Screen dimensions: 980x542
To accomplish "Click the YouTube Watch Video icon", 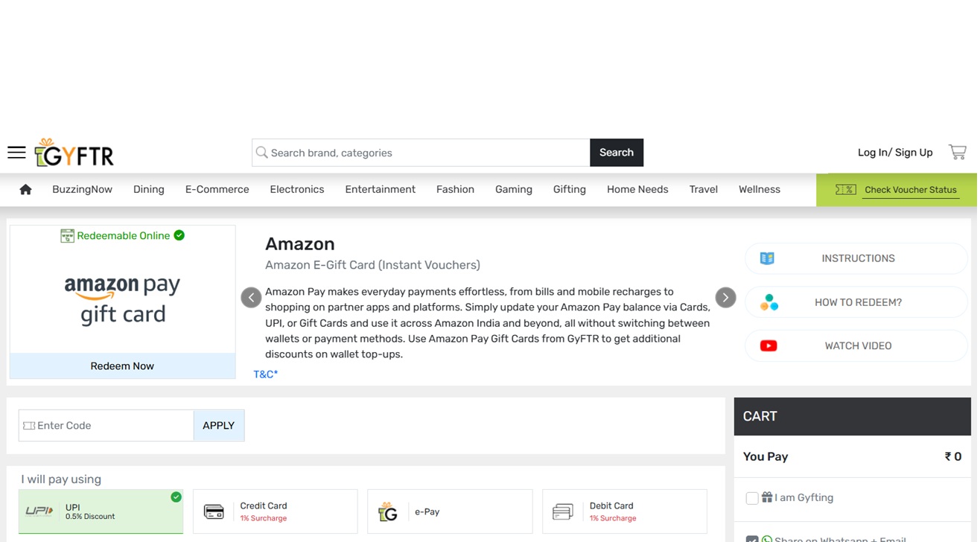I will pyautogui.click(x=769, y=345).
